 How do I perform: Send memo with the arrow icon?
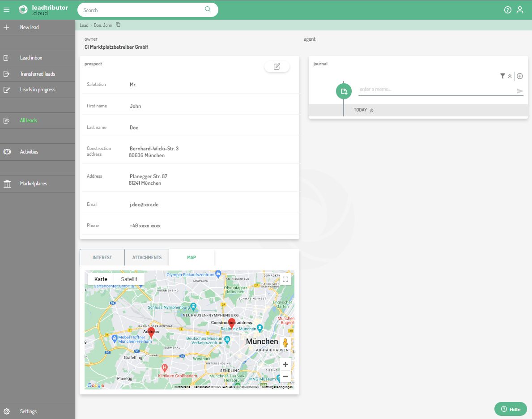(x=520, y=91)
